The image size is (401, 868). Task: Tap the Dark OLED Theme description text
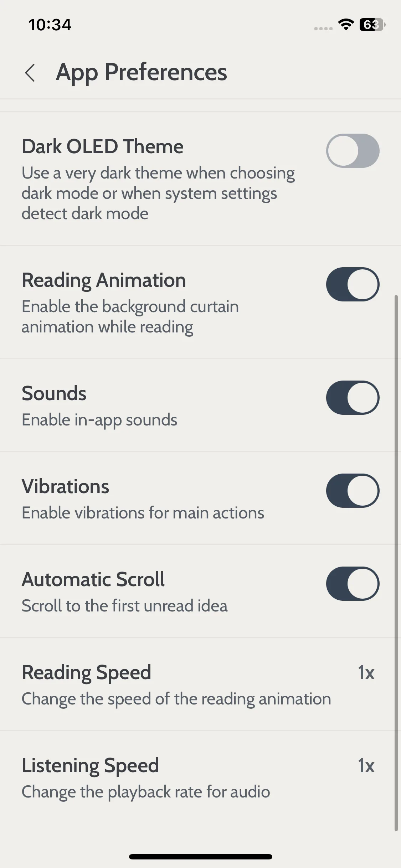tap(158, 193)
